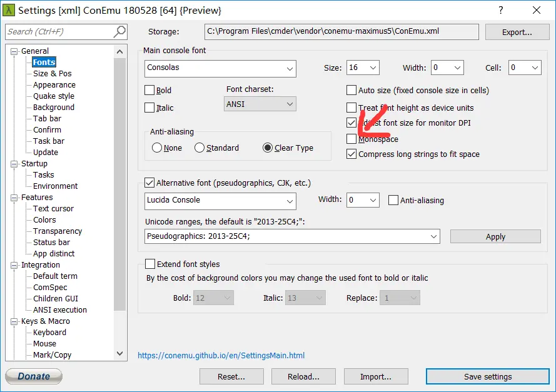Open App distinct settings page
Screen dimensions: 556x392
[x=54, y=253]
